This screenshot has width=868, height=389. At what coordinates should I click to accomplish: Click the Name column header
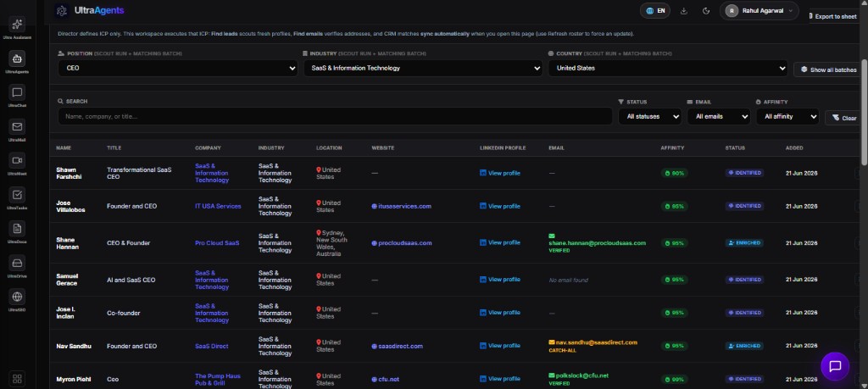(64, 148)
